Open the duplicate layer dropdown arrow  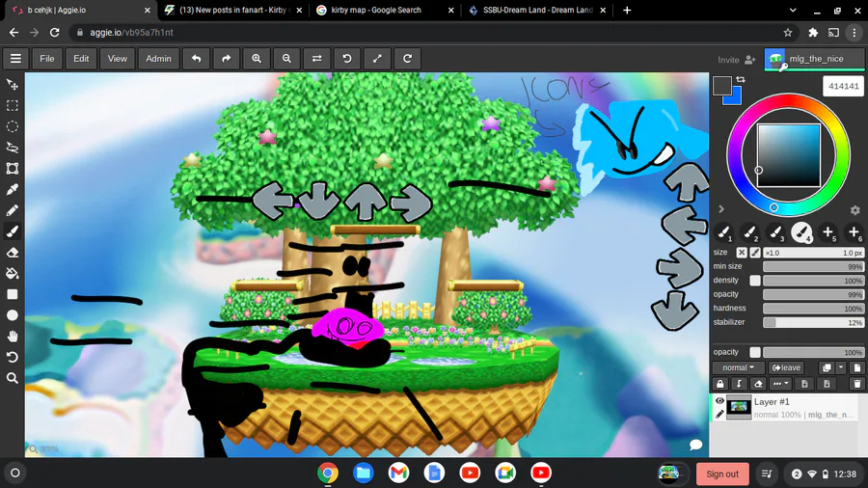(841, 368)
